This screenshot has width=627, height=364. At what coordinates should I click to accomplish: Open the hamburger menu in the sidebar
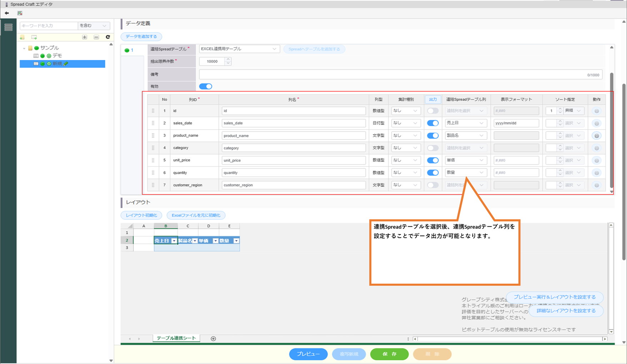[x=9, y=27]
